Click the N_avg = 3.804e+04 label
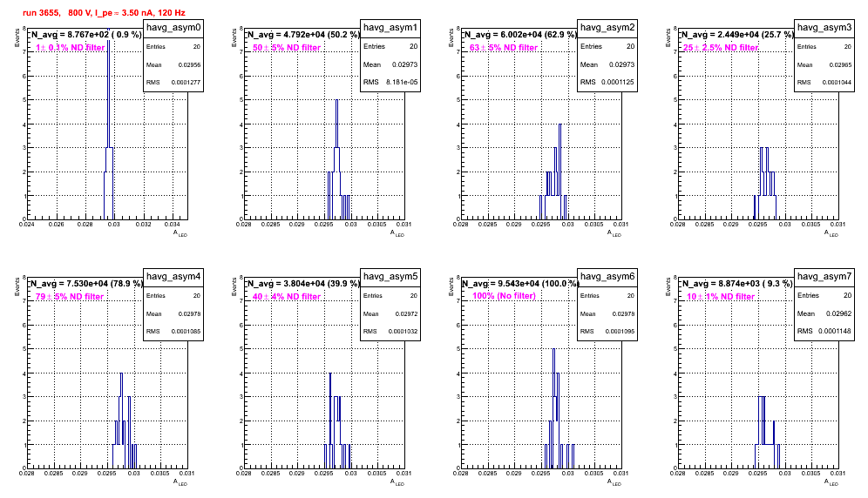 pyautogui.click(x=303, y=283)
